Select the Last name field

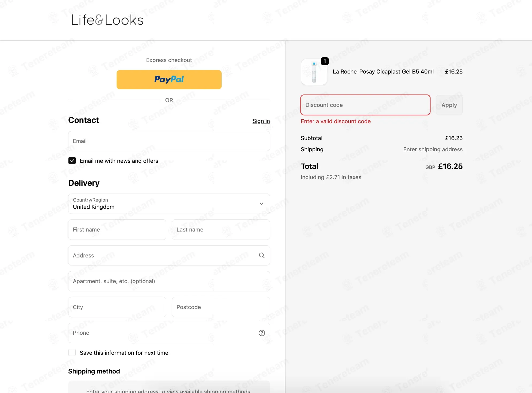tap(221, 230)
